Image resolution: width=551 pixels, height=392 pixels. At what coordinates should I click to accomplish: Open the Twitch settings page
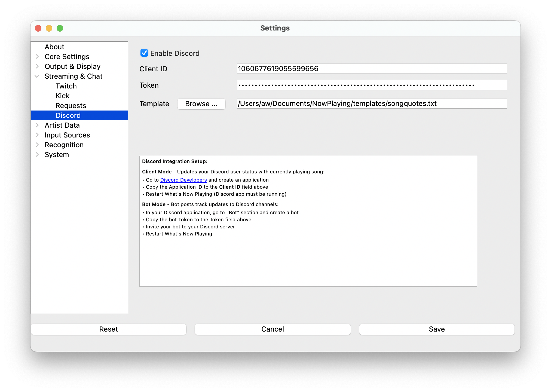(66, 86)
